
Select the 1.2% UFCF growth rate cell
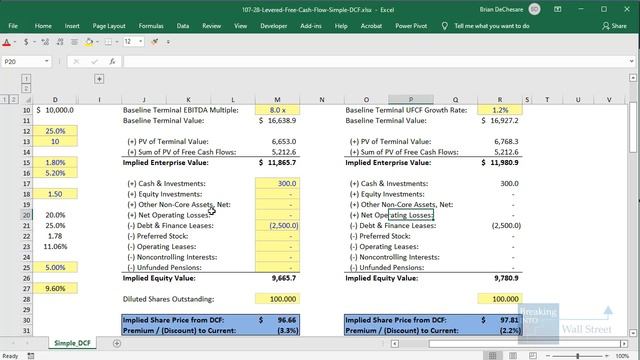(500, 110)
